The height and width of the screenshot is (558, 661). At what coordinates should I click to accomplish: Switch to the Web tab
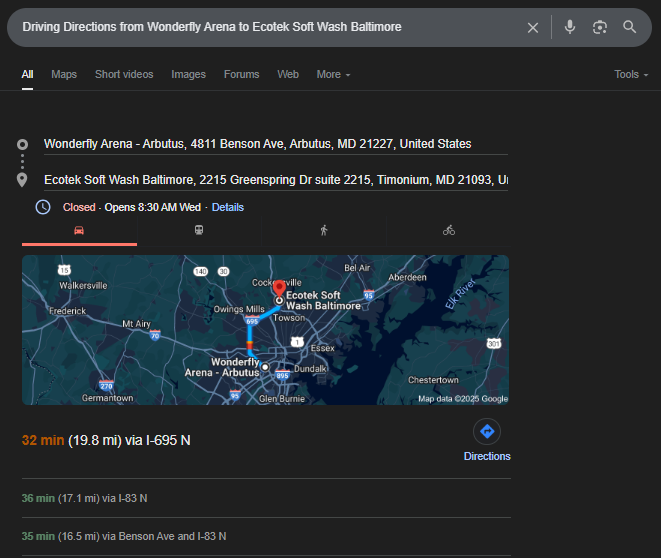(288, 75)
